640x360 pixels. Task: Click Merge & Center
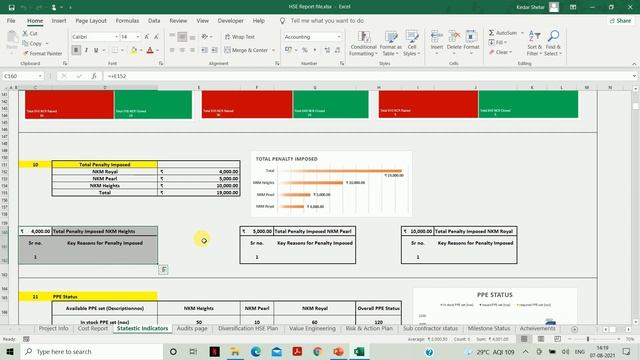click(247, 50)
